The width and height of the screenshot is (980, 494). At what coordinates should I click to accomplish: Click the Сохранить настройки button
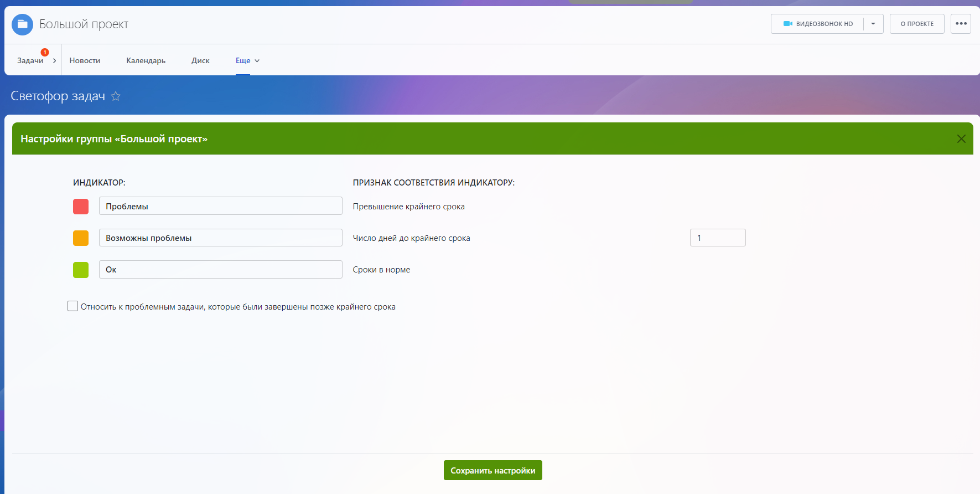tap(493, 470)
